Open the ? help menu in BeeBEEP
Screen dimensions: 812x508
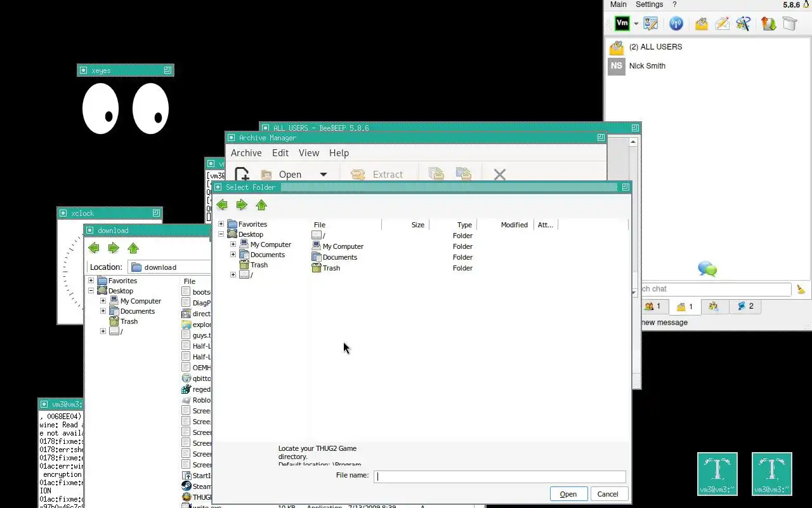(x=674, y=4)
